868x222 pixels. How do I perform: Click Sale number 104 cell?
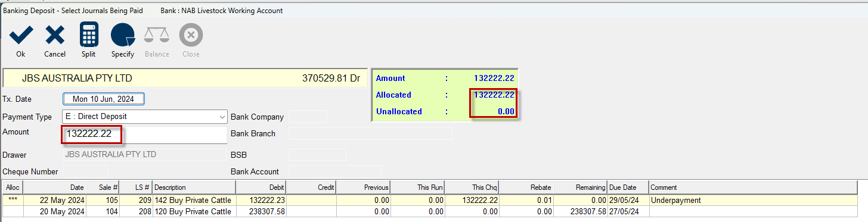(103, 211)
